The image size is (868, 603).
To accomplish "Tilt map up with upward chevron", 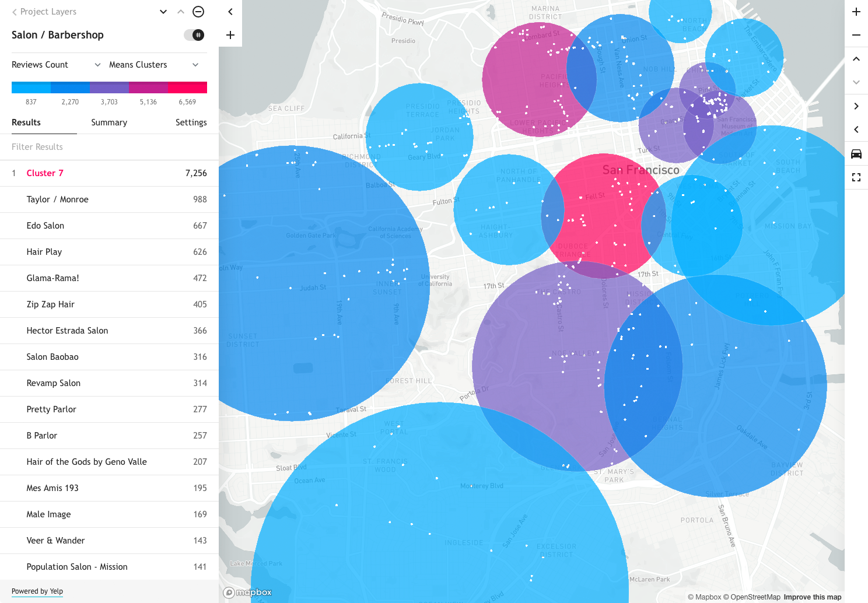I will coord(856,59).
